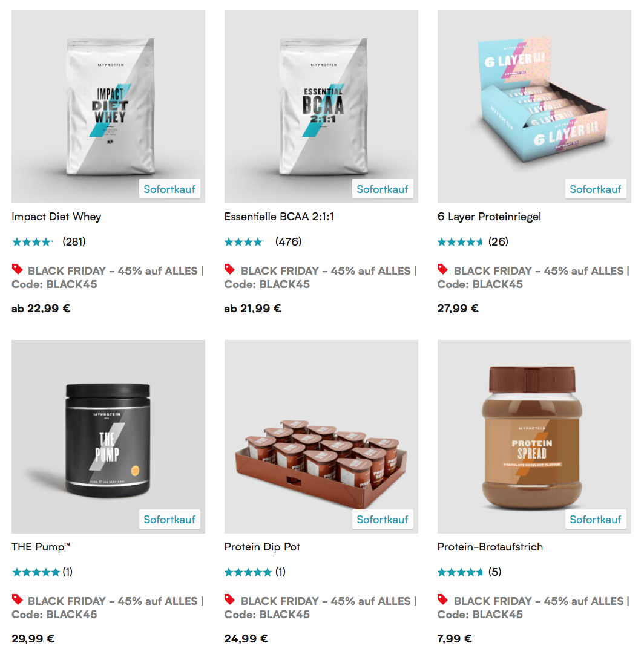Click red tag icon under Impact Diet Whey
This screenshot has width=644, height=663.
click(x=18, y=269)
